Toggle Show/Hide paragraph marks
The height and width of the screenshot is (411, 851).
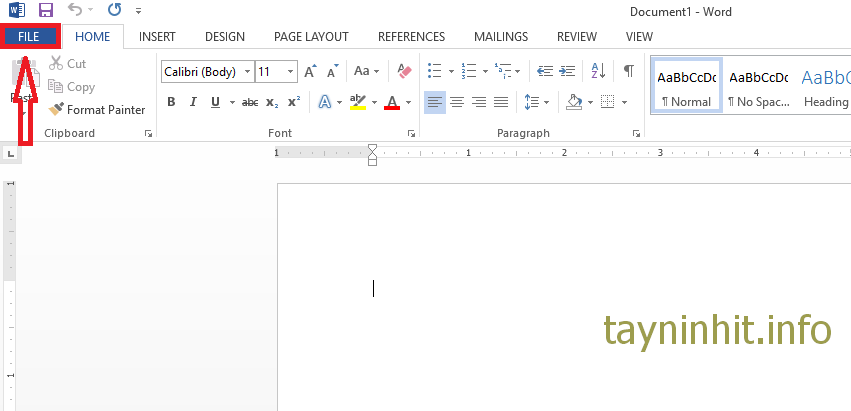click(x=628, y=71)
